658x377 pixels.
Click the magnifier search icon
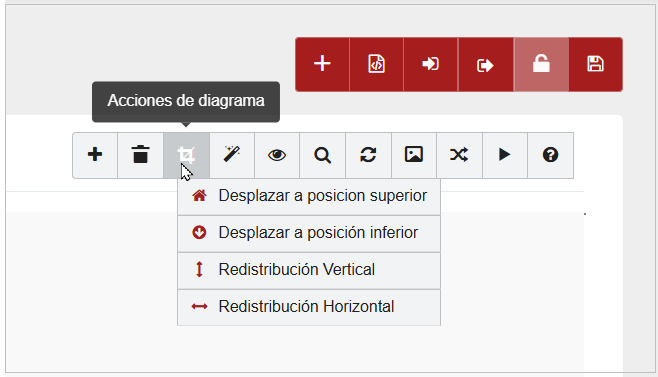tap(322, 155)
